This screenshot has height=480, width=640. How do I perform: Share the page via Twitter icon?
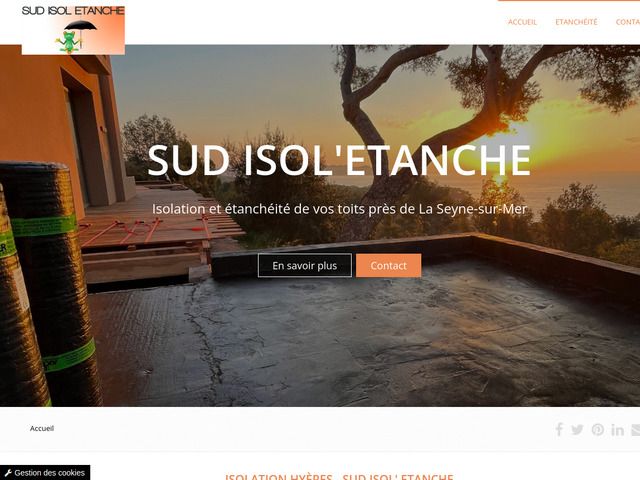pos(577,430)
